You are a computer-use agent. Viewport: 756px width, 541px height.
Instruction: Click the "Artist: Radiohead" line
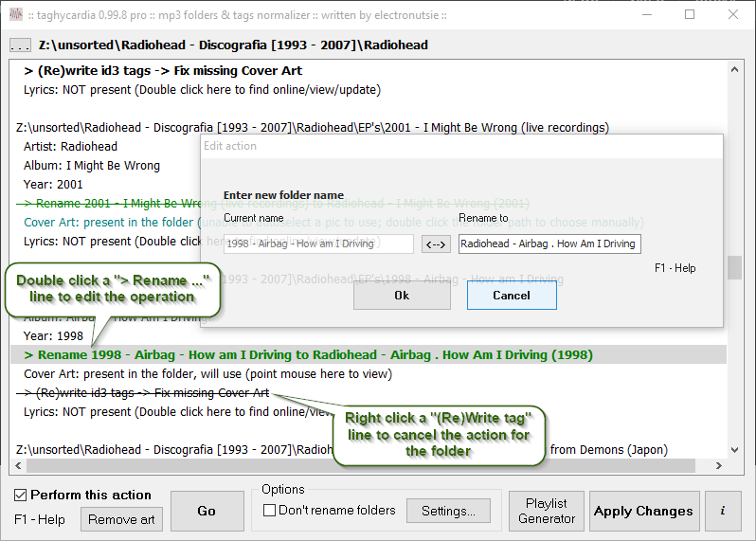point(70,147)
